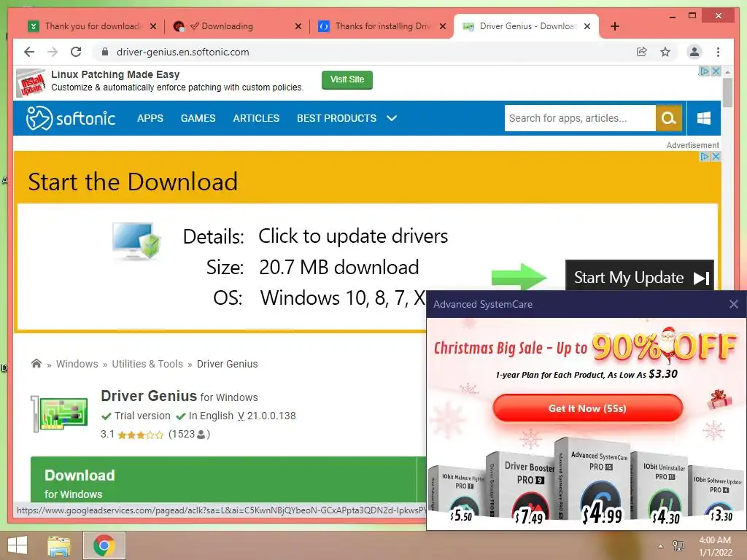
Task: Click the monitor with shield ad image
Action: 136,241
